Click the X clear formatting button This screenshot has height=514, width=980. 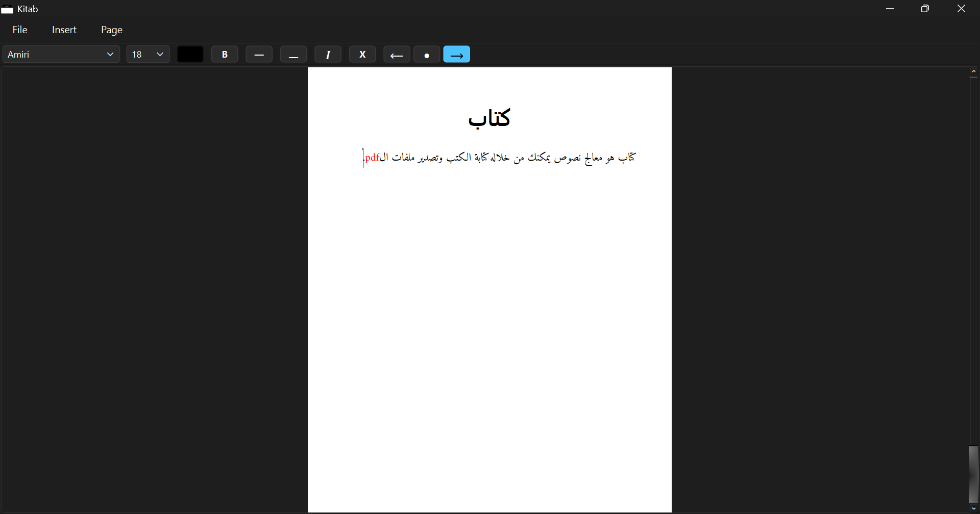tap(362, 55)
